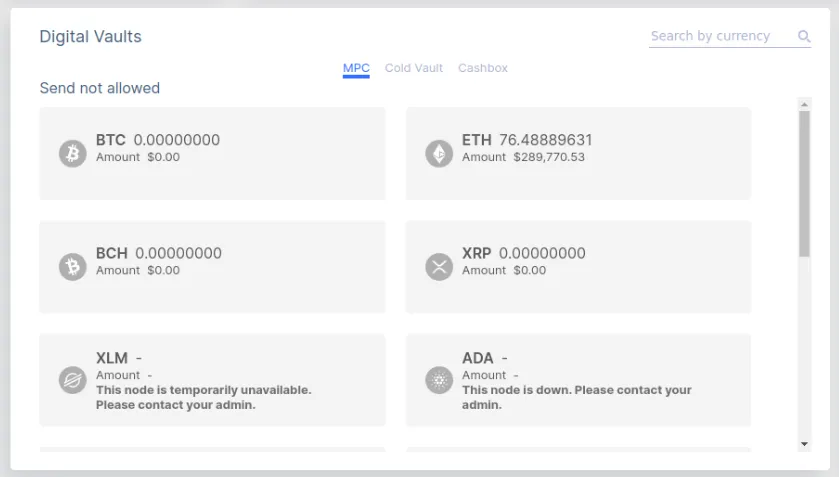
Task: Click the scrollbar down arrow
Action: 804,444
